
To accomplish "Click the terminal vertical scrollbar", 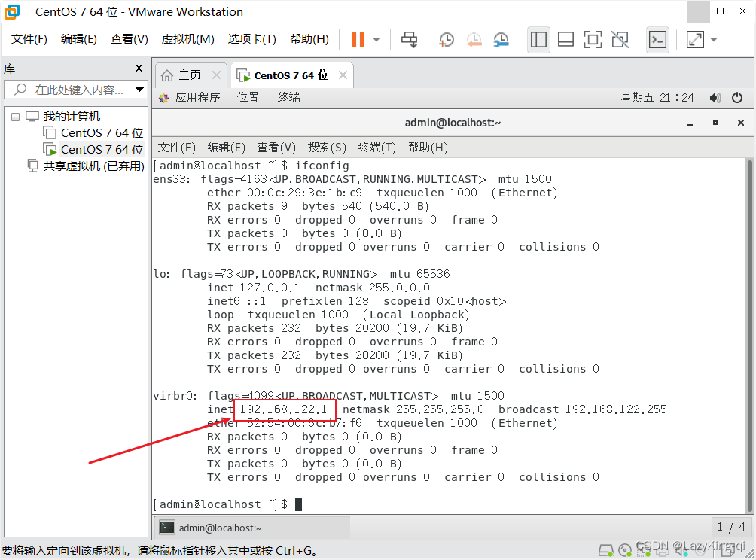I will pyautogui.click(x=750, y=336).
